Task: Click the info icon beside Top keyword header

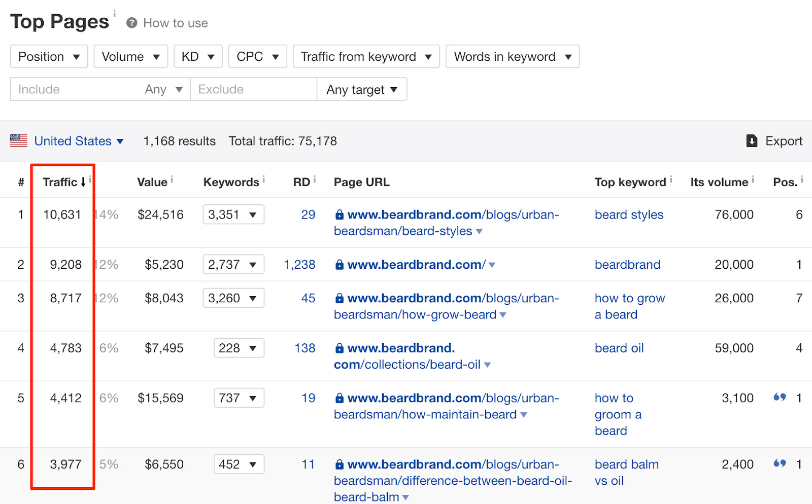Action: [671, 179]
